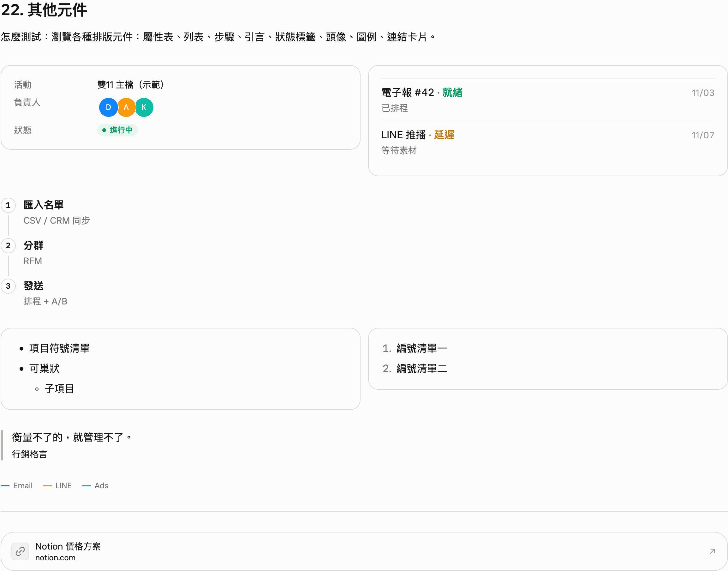Click the step 1 number circle
Viewport: 728px width, 571px height.
coord(8,205)
